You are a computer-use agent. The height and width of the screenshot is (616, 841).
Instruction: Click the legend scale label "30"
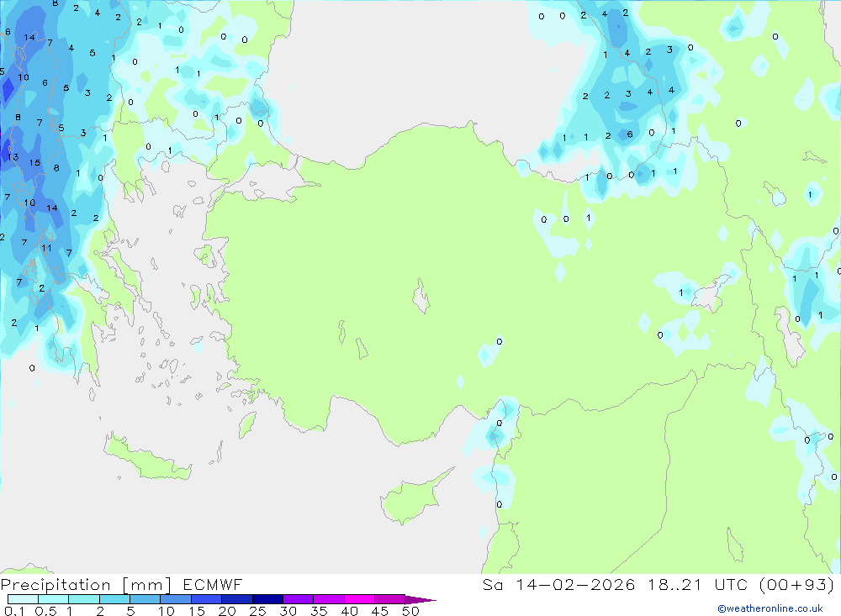coord(288,611)
